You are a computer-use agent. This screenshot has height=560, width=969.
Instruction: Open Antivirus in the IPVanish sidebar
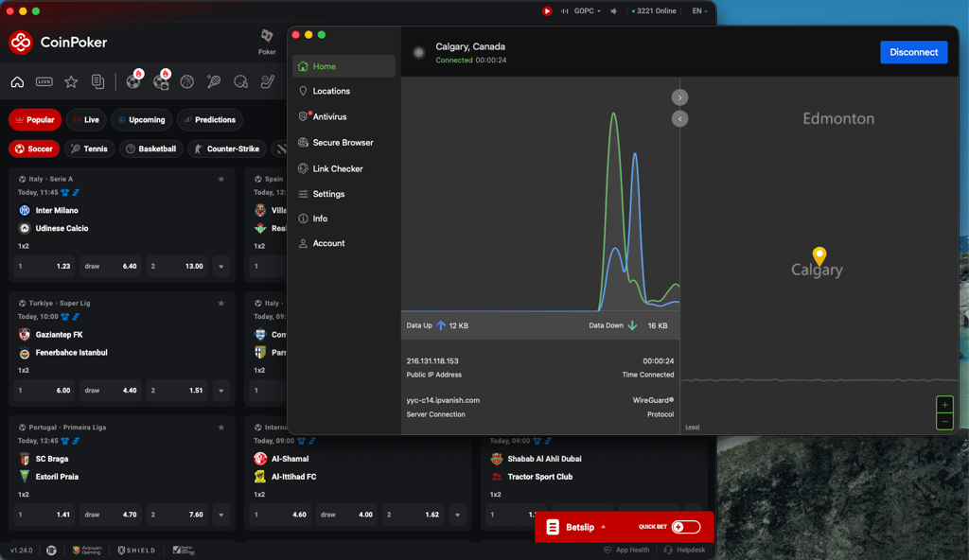tap(344, 116)
